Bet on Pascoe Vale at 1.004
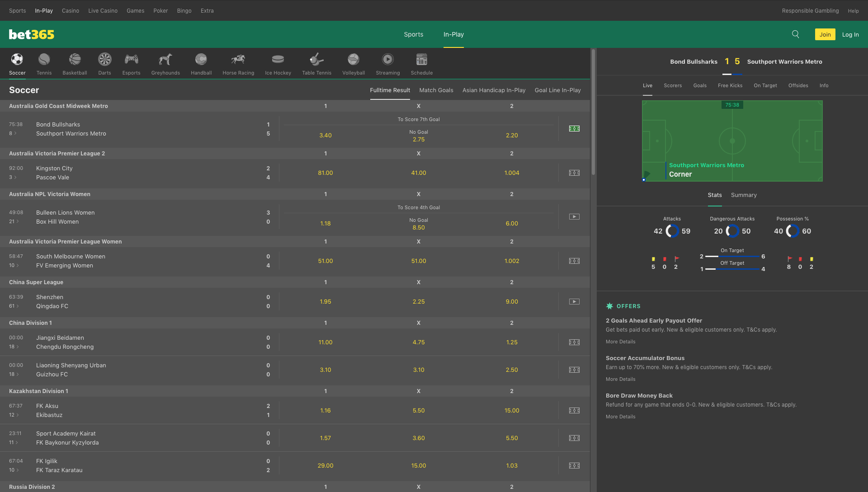868x492 pixels. (512, 173)
